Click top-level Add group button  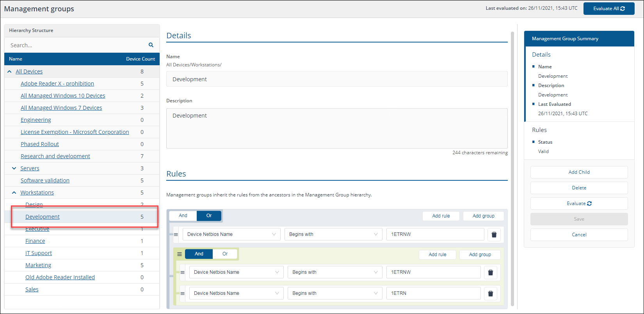[x=483, y=216]
